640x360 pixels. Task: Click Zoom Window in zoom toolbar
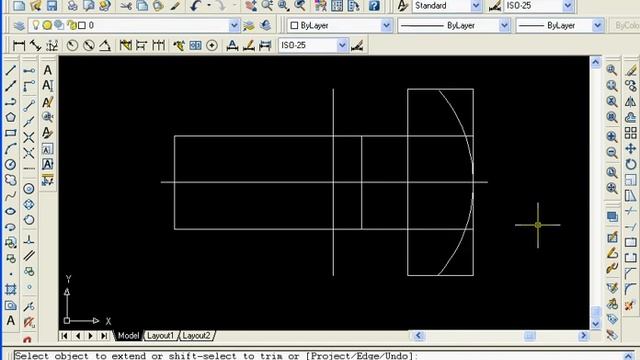click(612, 70)
